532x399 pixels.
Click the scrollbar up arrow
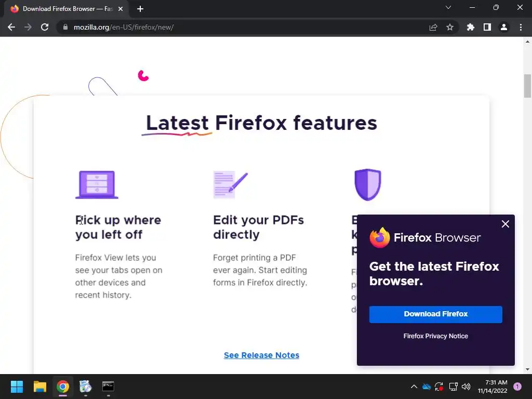coord(527,42)
